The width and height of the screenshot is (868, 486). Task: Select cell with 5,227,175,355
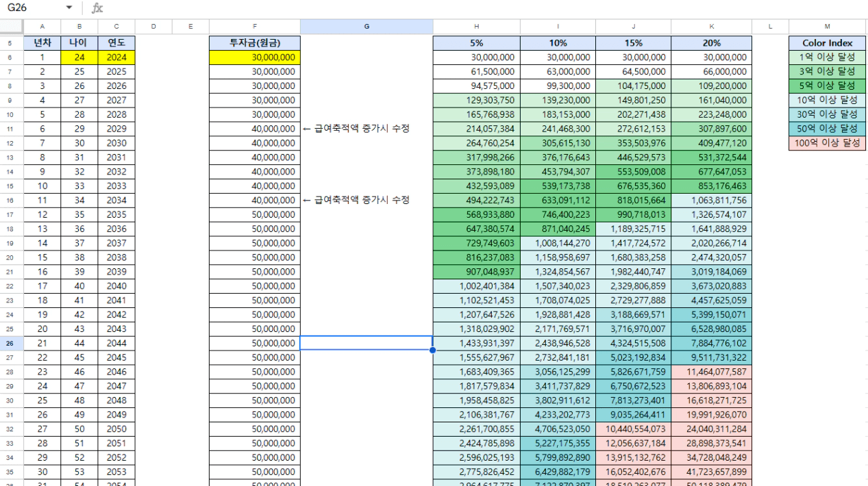point(558,444)
